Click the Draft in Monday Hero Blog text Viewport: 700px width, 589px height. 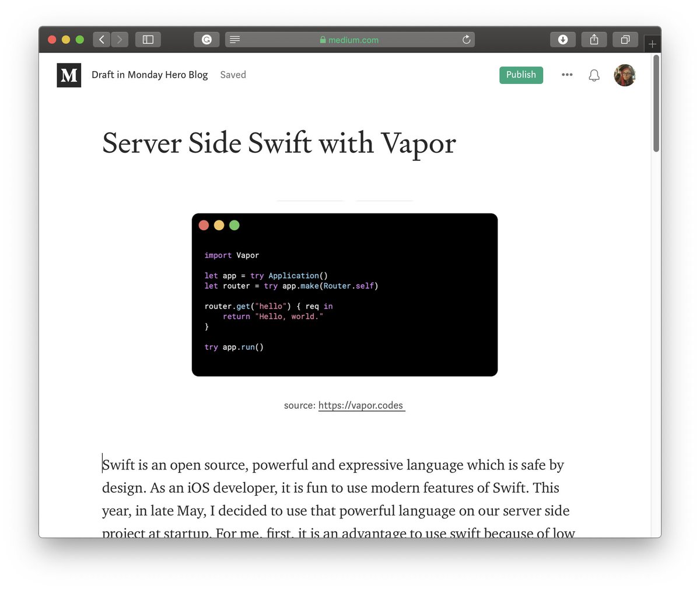(x=149, y=75)
